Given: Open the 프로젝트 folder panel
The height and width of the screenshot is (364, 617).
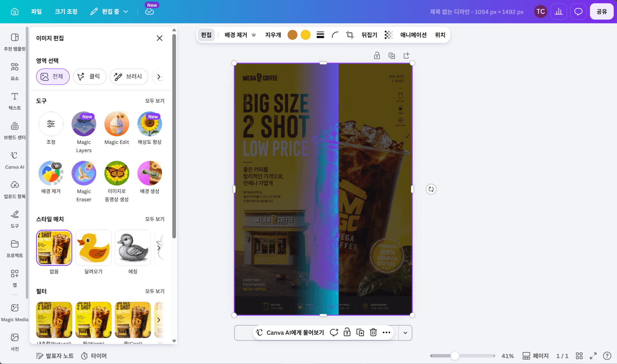Looking at the screenshot, I should (x=14, y=248).
